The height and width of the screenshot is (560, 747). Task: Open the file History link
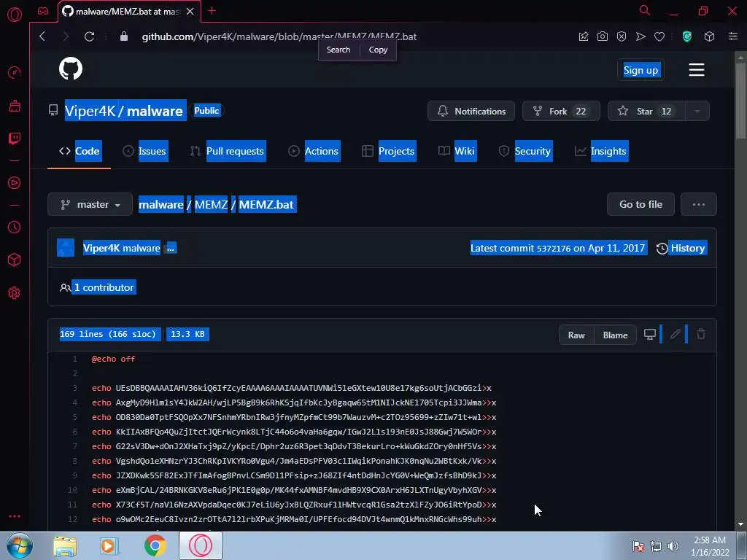pos(682,248)
